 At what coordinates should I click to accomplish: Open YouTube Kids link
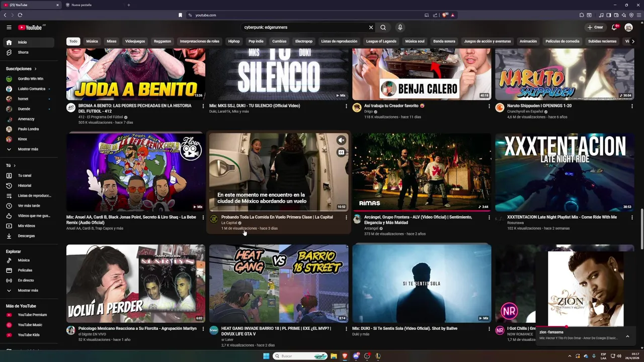click(28, 335)
